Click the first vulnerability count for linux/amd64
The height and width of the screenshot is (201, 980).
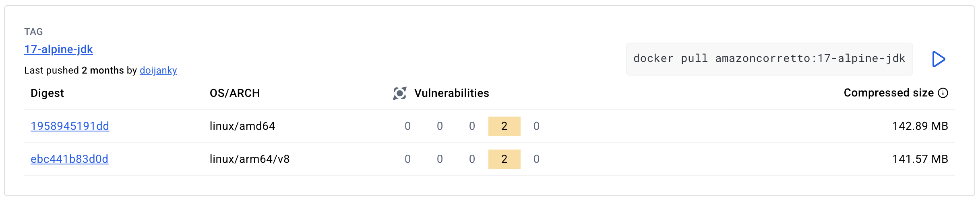tap(407, 126)
